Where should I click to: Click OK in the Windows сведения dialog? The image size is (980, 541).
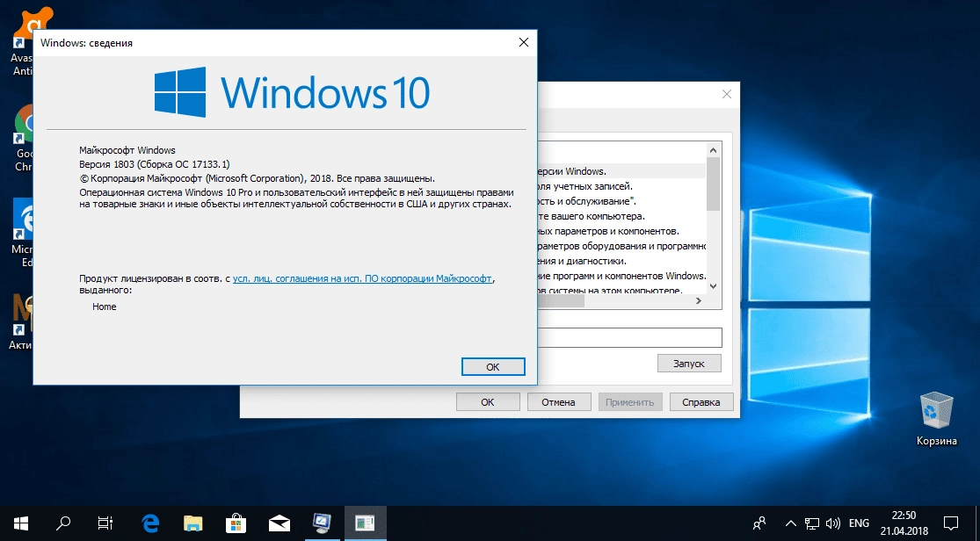tap(493, 367)
